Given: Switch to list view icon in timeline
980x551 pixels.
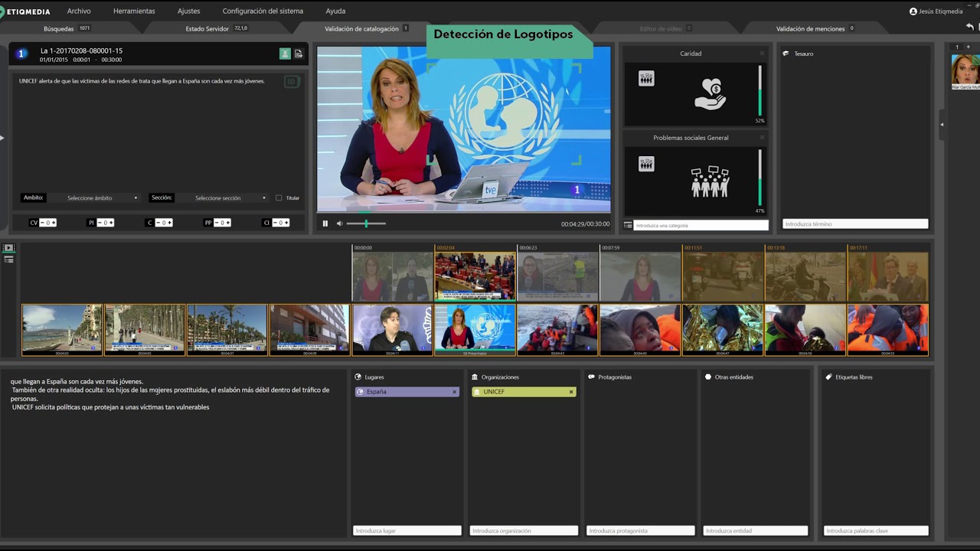Looking at the screenshot, I should [8, 259].
